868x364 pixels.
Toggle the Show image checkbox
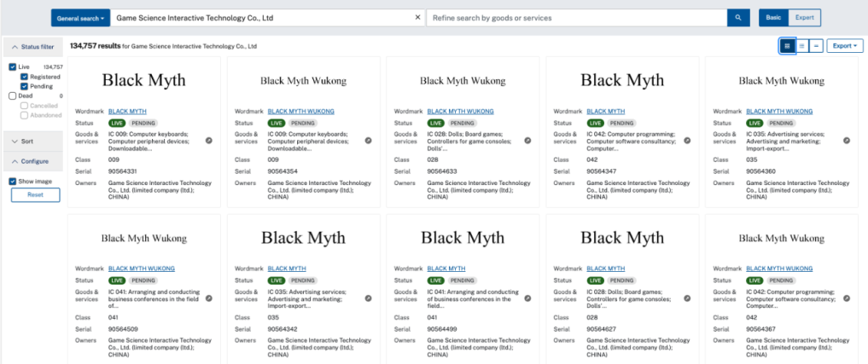click(x=13, y=182)
